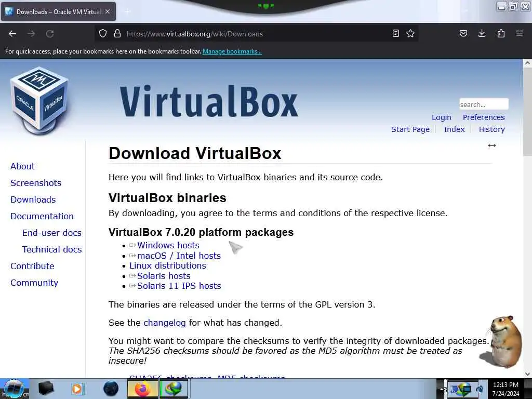This screenshot has height=399, width=532.
Task: Click the VirtualBox cube logo
Action: pos(39,100)
